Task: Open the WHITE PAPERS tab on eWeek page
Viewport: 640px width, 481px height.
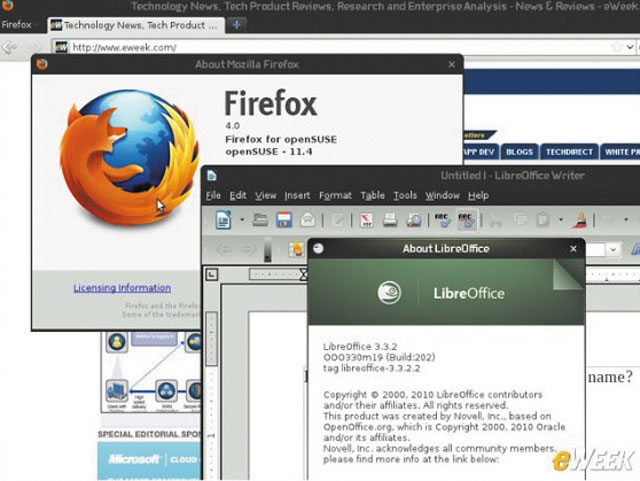Action: pos(620,152)
